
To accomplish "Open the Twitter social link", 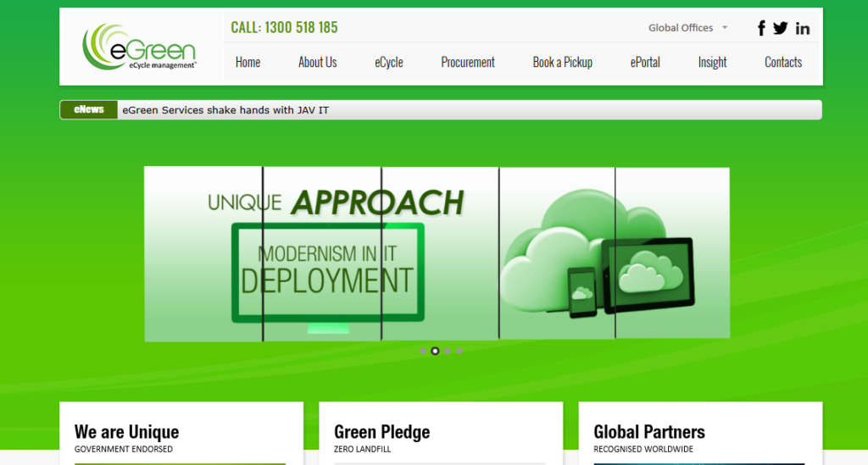I will click(x=781, y=28).
